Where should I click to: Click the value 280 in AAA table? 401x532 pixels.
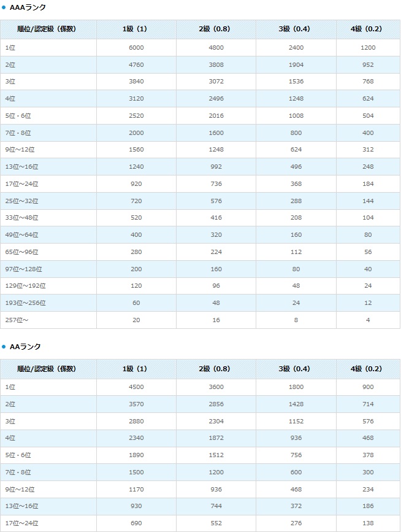[x=136, y=252]
